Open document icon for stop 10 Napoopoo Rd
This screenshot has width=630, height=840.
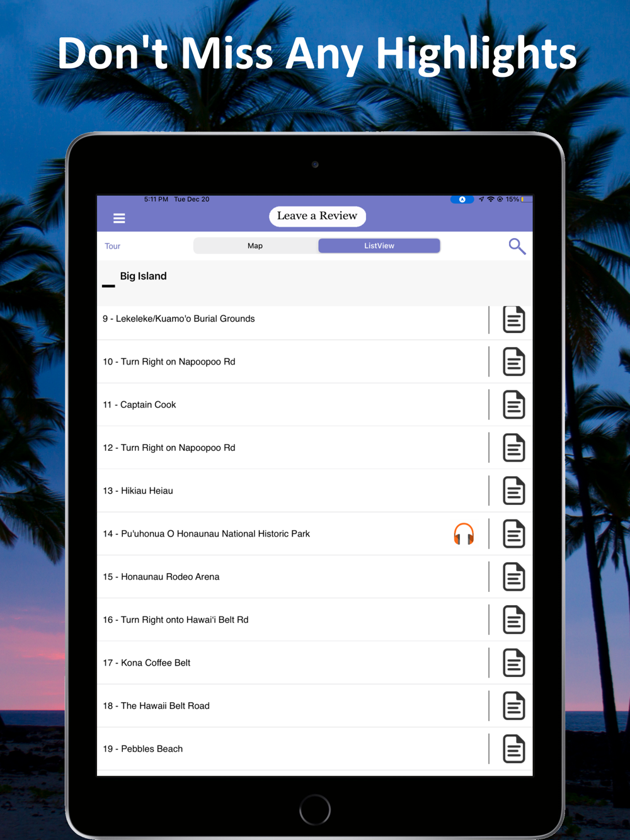(x=514, y=362)
